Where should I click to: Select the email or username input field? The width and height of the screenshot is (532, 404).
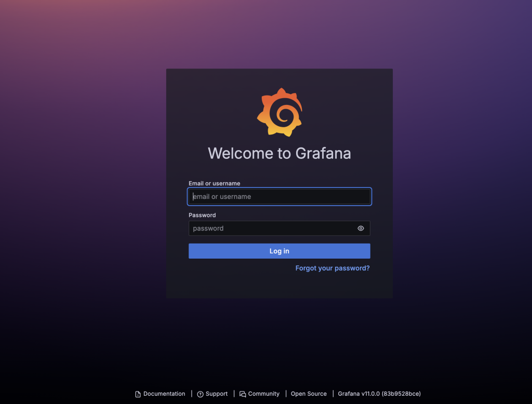(x=279, y=196)
